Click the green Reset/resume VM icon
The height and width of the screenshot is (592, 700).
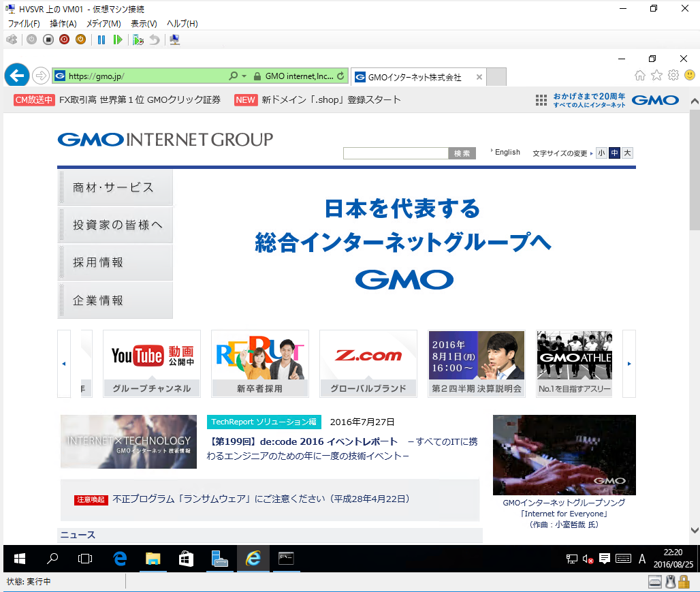tap(117, 40)
